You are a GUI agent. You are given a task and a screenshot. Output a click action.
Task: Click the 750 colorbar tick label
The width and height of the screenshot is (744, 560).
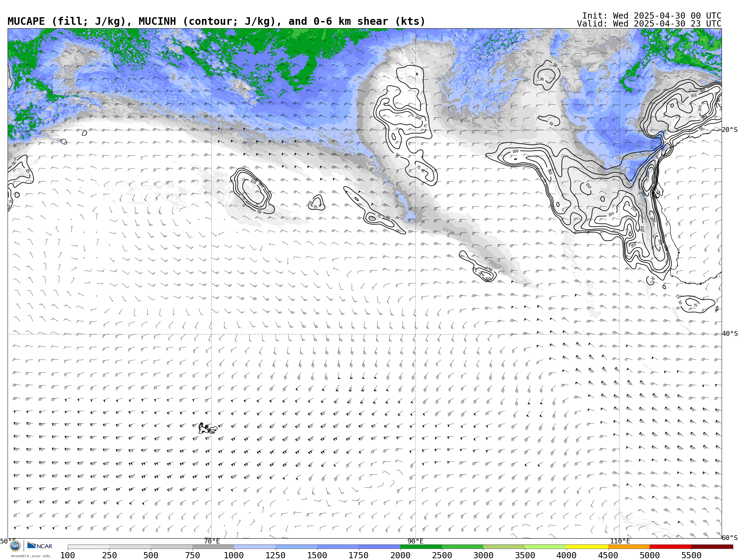(x=193, y=556)
